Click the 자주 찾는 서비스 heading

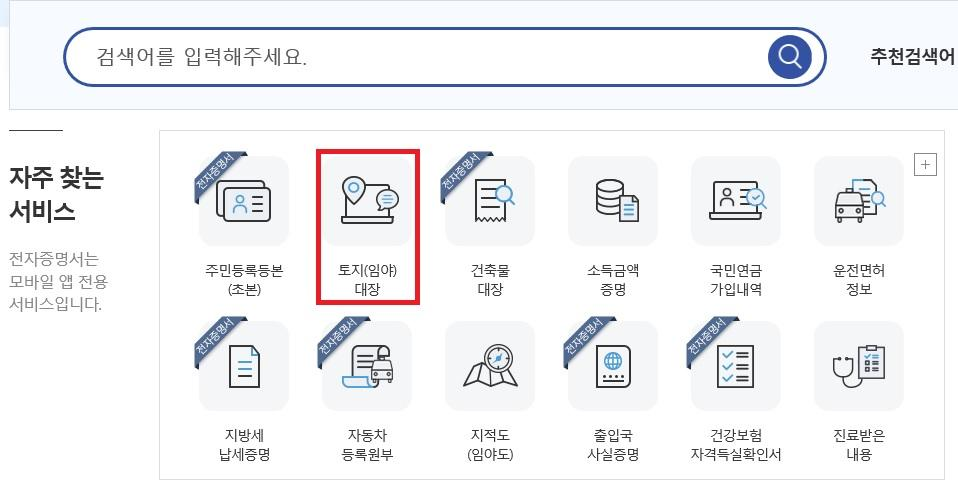(x=56, y=194)
